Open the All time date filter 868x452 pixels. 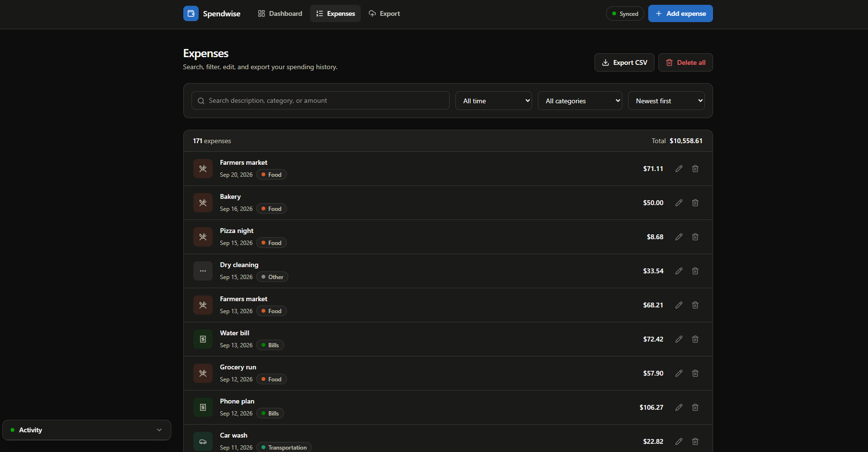[494, 101]
